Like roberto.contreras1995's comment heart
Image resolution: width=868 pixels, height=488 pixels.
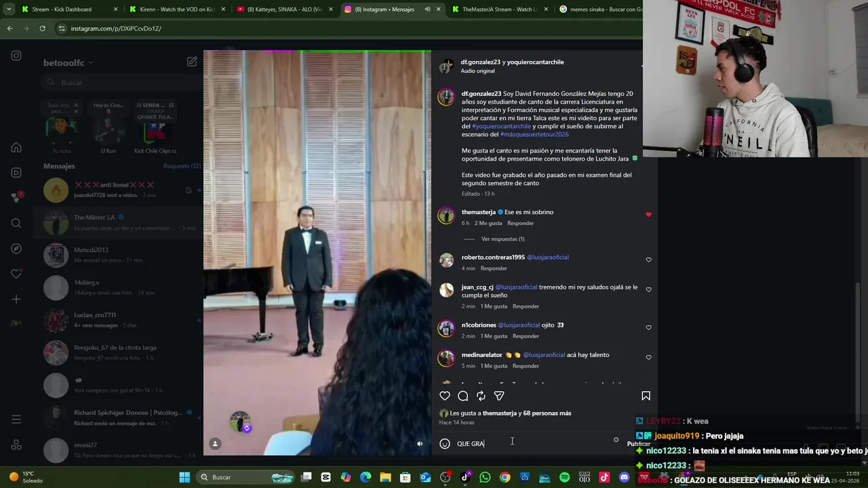tap(648, 260)
